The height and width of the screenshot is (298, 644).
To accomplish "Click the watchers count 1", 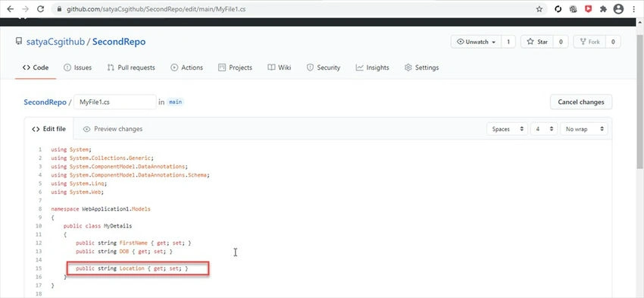I will tap(508, 42).
